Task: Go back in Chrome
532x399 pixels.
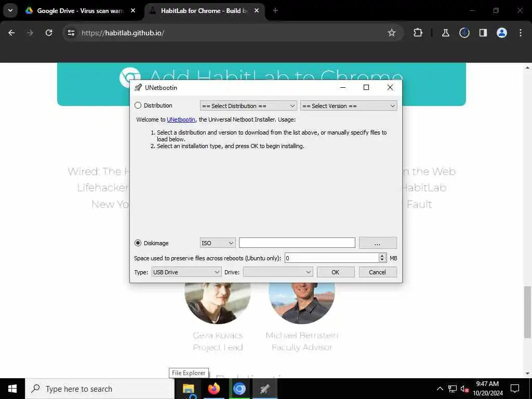Action: [11, 33]
